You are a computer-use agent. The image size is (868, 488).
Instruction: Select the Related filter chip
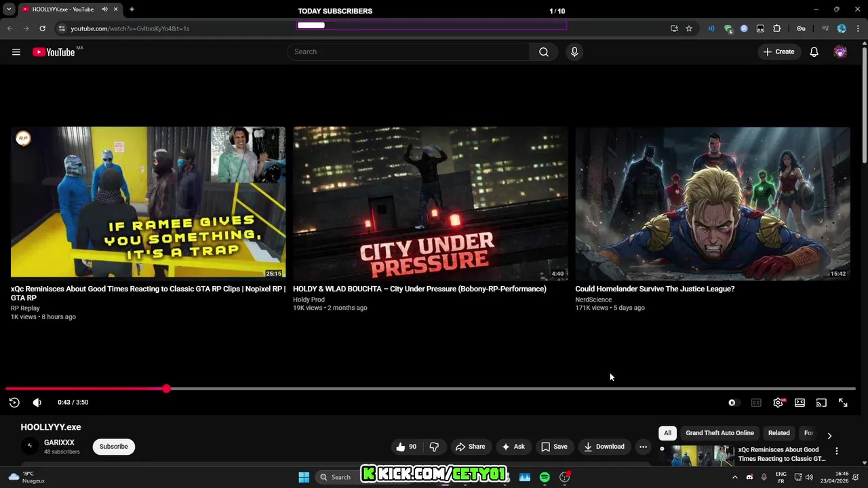[778, 433]
